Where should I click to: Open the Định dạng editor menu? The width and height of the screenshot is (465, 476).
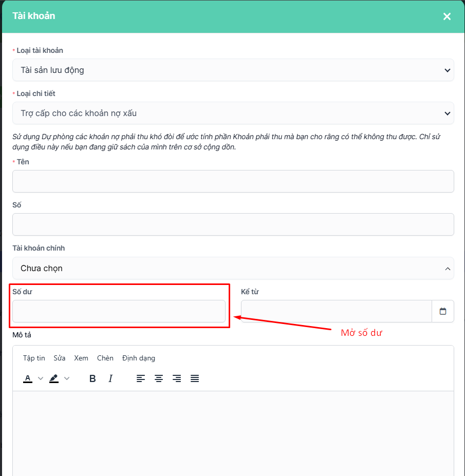[x=138, y=358]
